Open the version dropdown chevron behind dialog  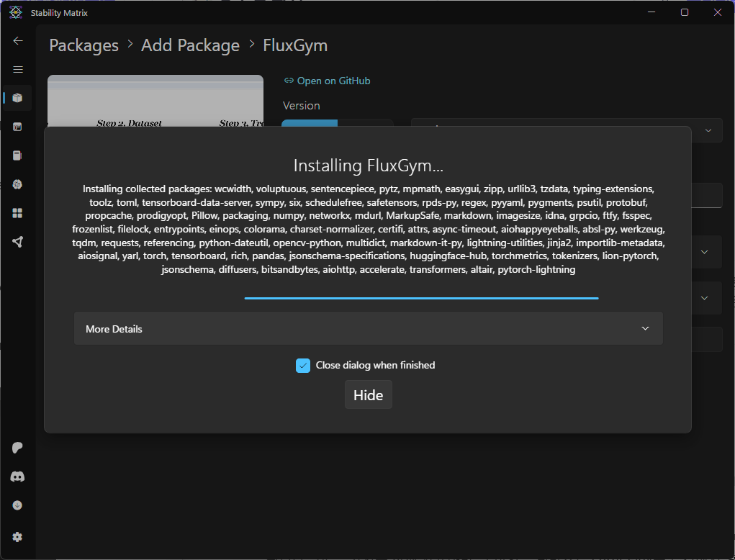click(x=708, y=130)
